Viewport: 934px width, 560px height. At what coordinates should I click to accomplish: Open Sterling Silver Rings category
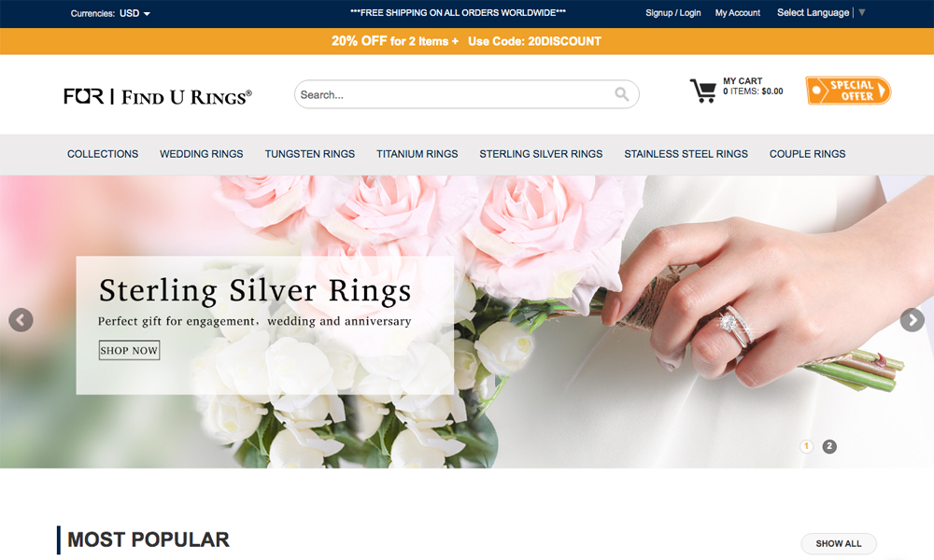click(x=541, y=154)
